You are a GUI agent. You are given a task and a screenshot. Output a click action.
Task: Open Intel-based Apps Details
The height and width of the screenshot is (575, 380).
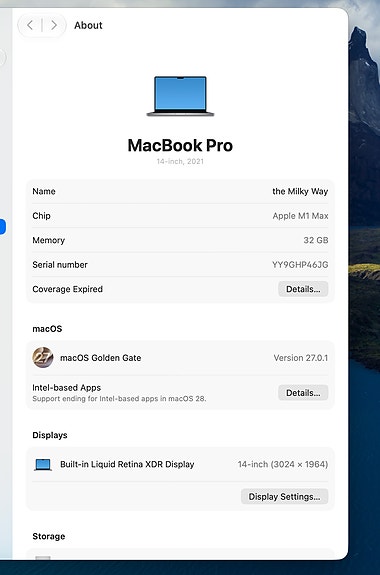303,393
